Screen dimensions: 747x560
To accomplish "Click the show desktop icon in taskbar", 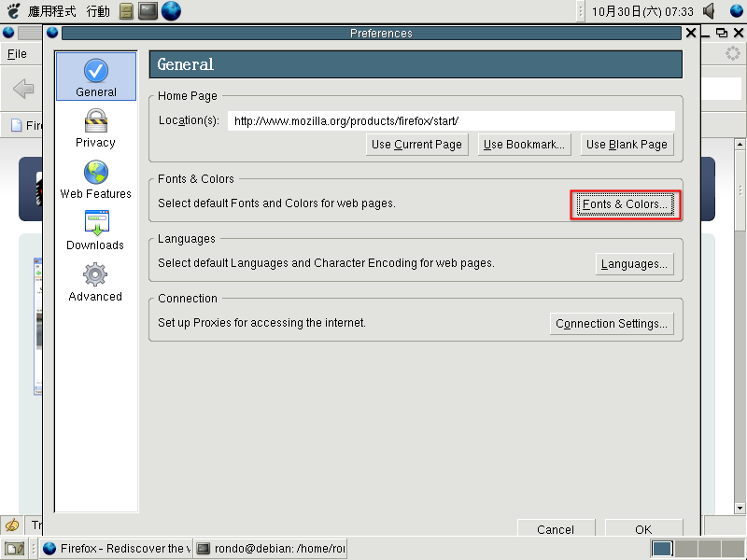I will [13, 549].
